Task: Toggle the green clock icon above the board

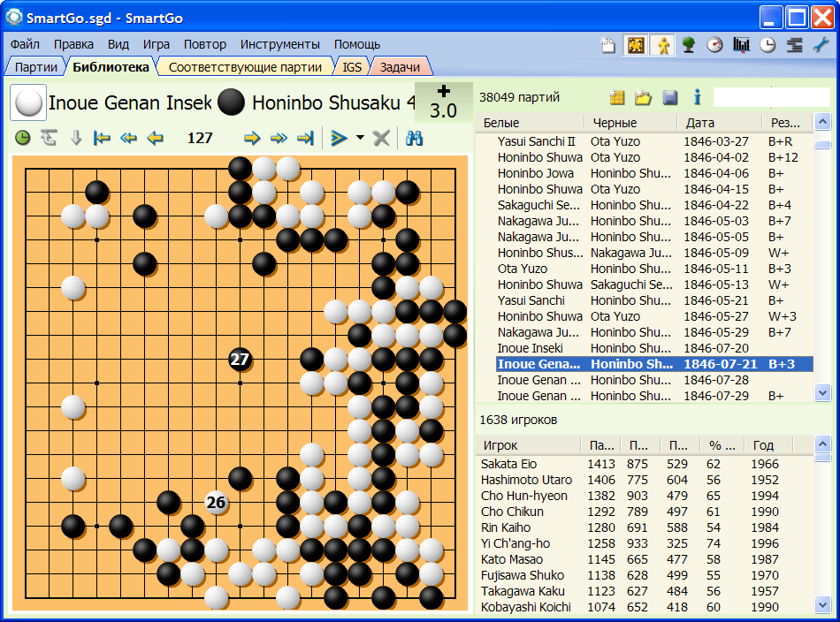Action: (x=22, y=138)
